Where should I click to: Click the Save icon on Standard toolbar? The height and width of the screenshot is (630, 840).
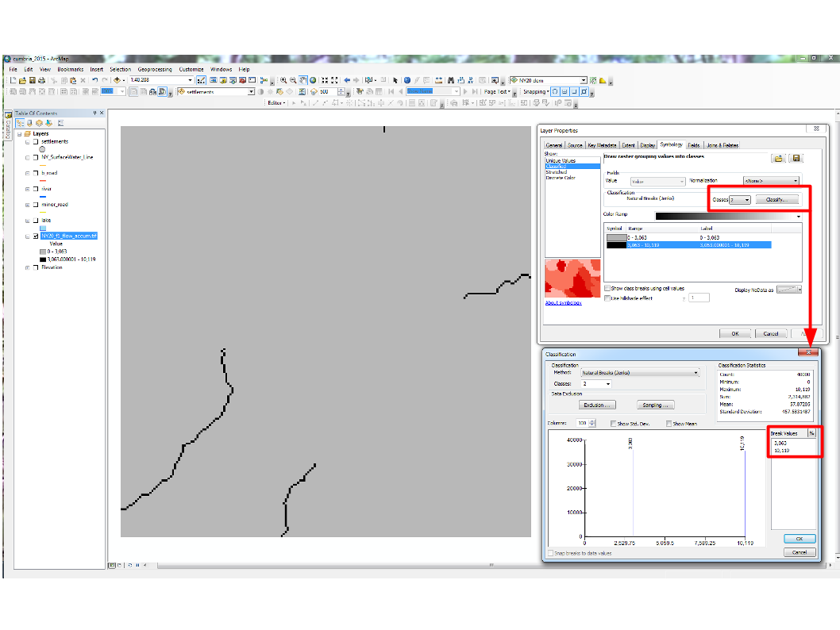coord(33,79)
